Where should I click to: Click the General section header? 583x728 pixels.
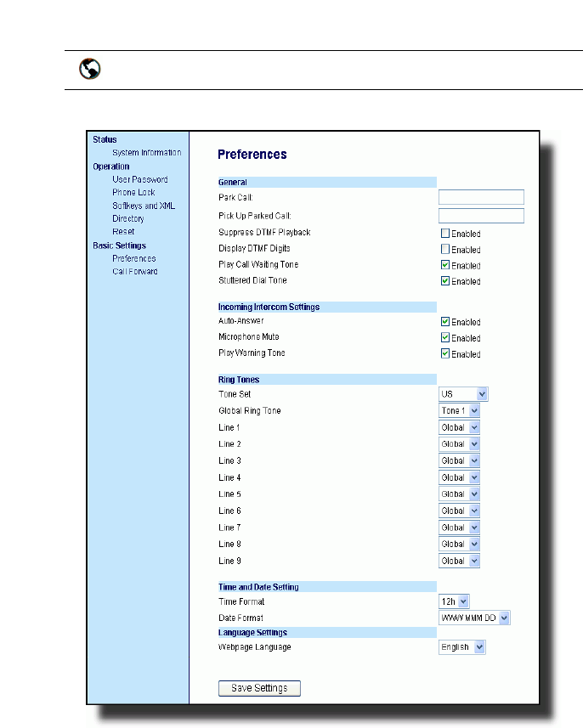tap(327, 182)
